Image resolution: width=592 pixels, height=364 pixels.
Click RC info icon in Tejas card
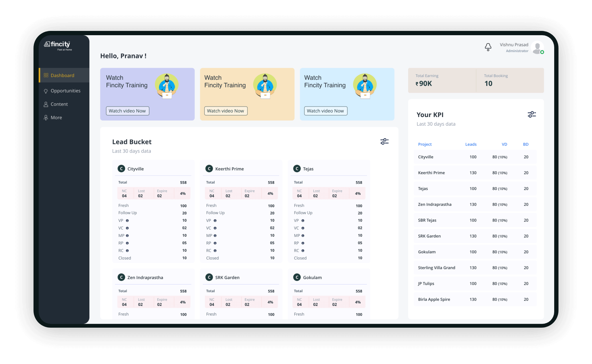coord(303,250)
